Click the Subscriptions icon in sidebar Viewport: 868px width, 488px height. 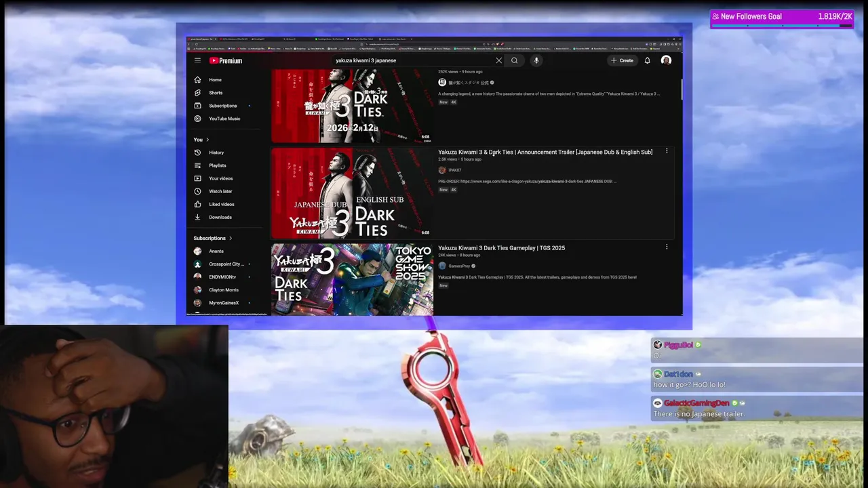click(x=197, y=106)
